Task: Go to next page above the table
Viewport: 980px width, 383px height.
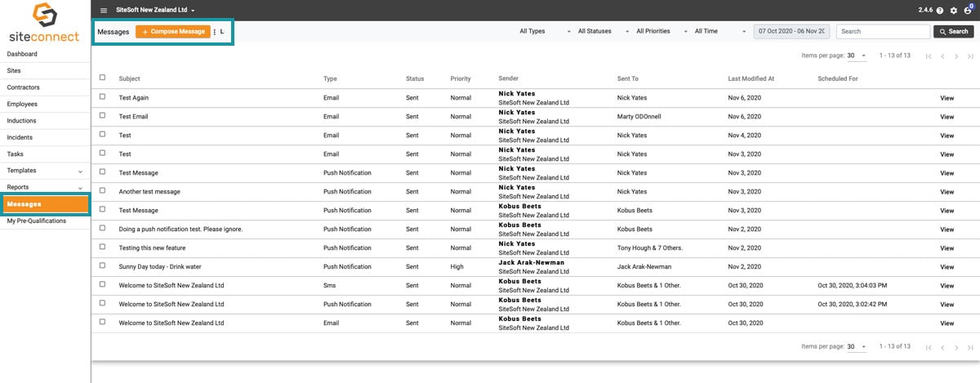Action: tap(956, 56)
